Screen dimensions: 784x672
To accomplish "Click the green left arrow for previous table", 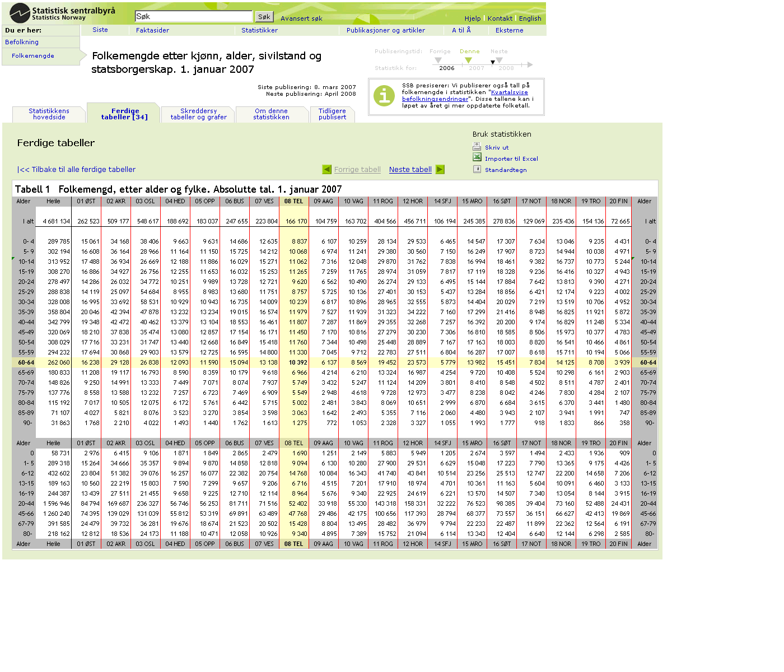I will [327, 170].
